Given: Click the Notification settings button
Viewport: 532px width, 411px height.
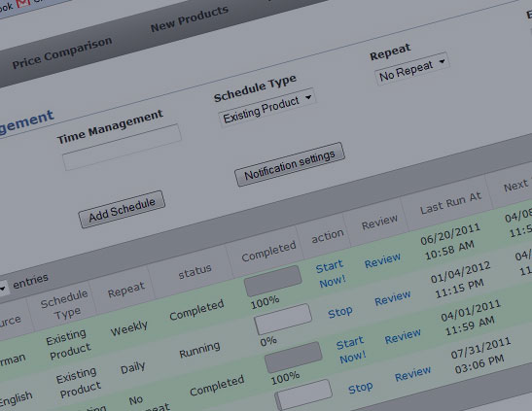Looking at the screenshot, I should tap(290, 164).
